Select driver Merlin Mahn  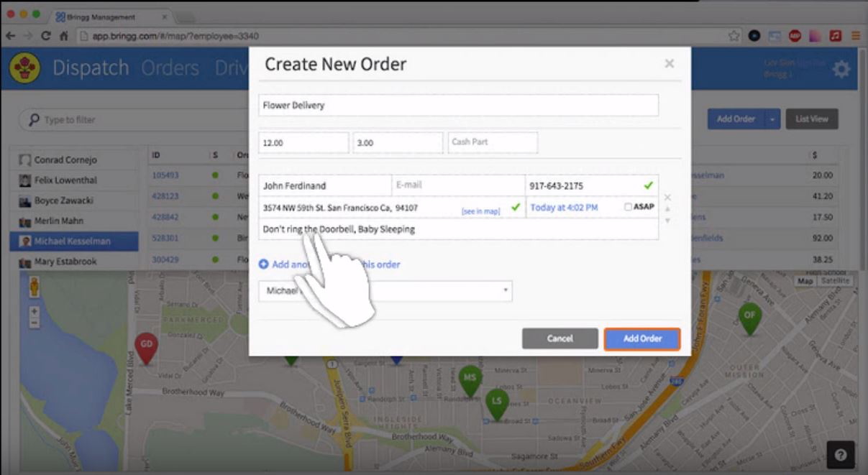pos(73,221)
